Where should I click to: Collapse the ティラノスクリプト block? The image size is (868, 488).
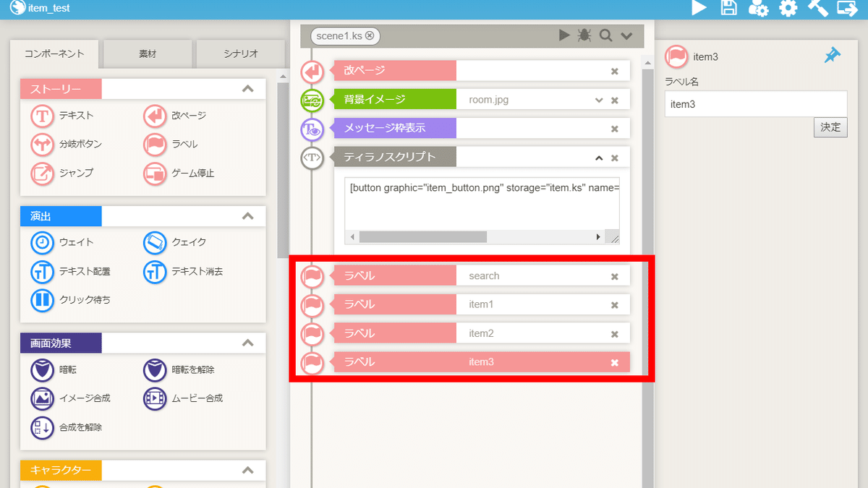coord(599,158)
